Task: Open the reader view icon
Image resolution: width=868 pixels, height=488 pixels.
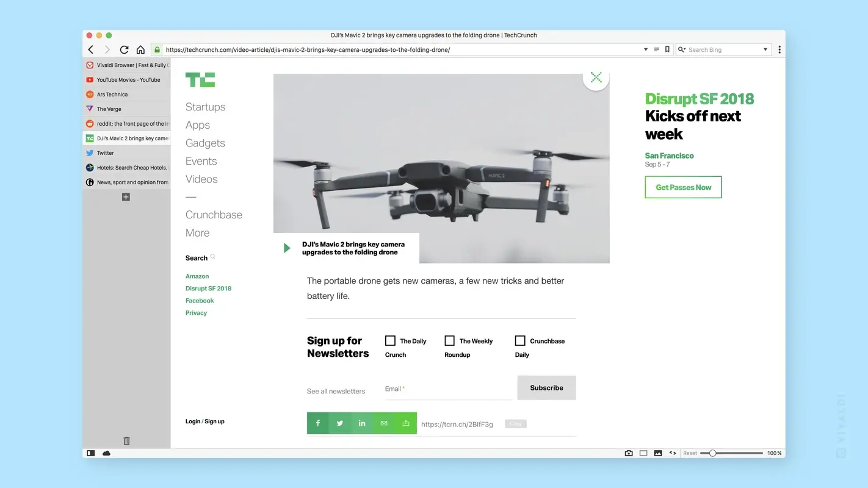Action: click(656, 50)
